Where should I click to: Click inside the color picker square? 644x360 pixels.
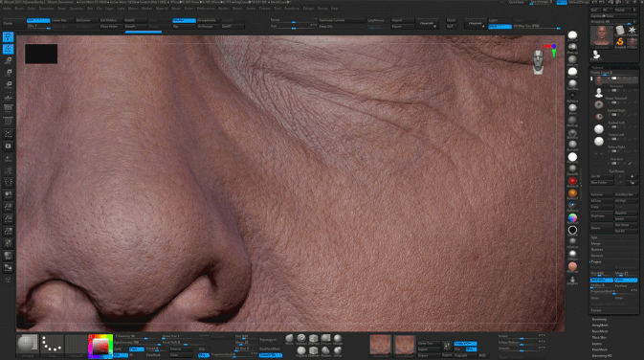pyautogui.click(x=100, y=347)
